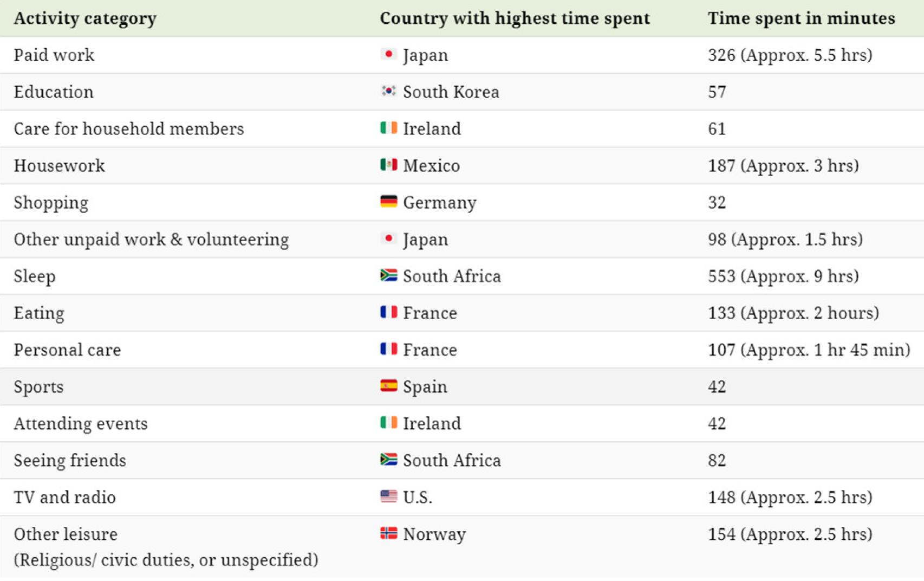
Task: Click the Ireland flag in Attending events row
Action: (388, 423)
